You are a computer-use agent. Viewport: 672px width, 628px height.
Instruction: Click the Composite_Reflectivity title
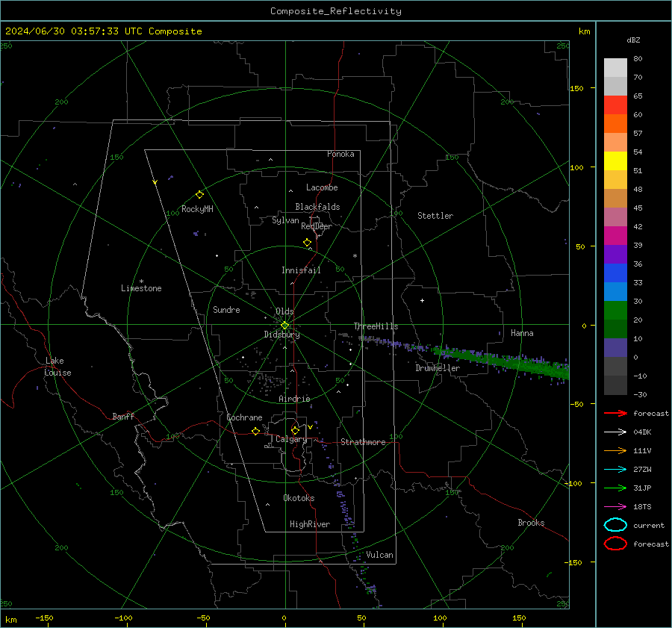tap(336, 11)
